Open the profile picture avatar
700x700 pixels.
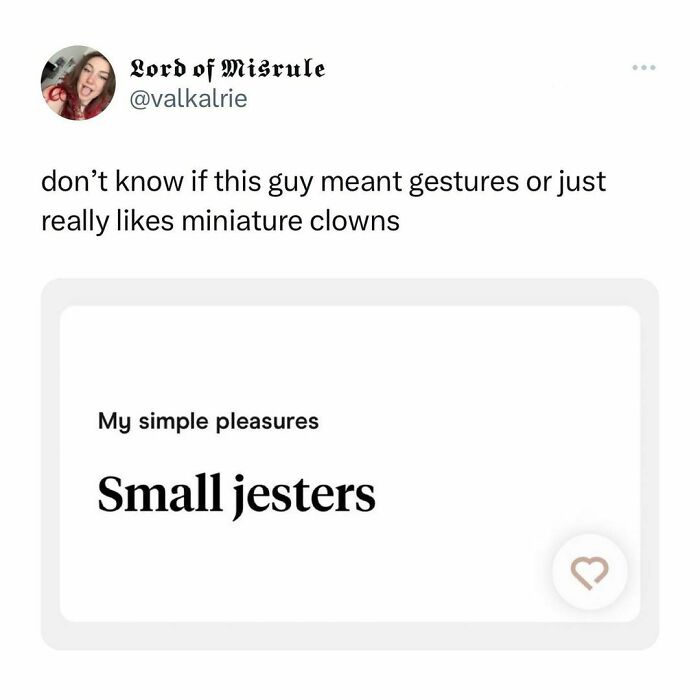point(78,83)
